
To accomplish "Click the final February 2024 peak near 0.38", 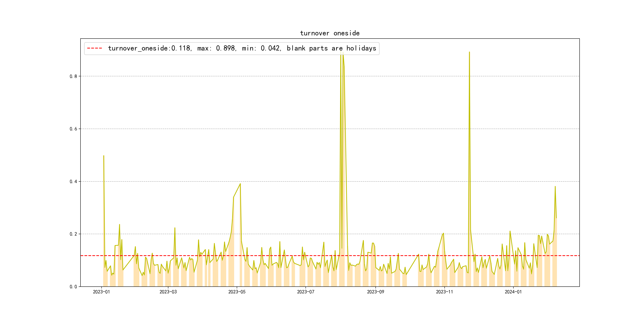I will [555, 186].
